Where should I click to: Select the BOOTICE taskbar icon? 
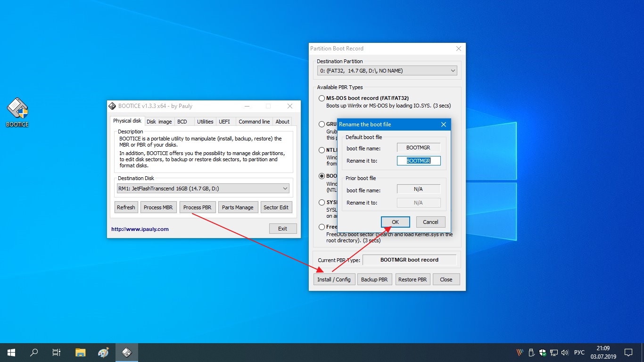point(126,353)
